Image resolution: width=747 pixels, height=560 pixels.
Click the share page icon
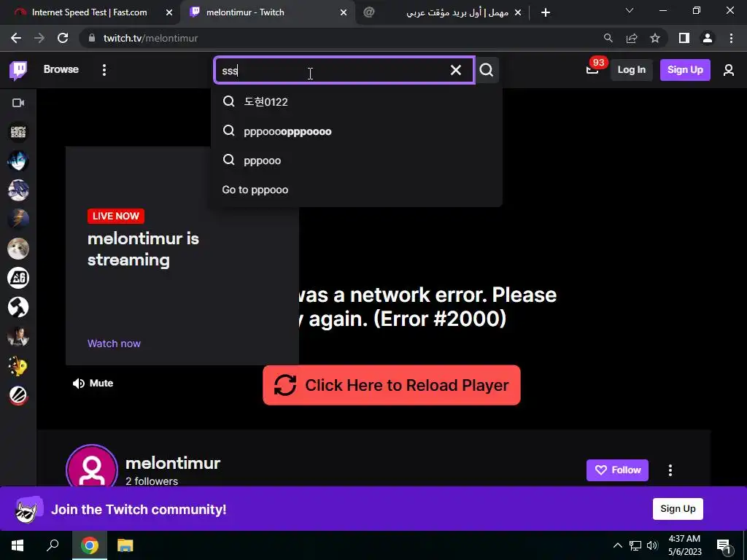coord(632,38)
